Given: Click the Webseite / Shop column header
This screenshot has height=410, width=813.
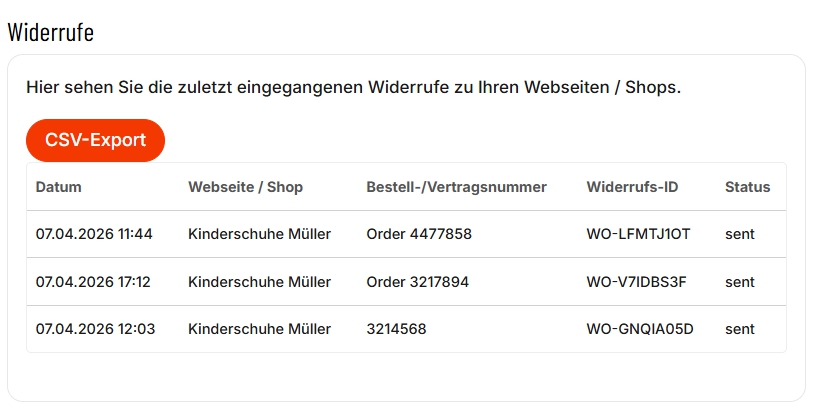Looking at the screenshot, I should point(245,187).
